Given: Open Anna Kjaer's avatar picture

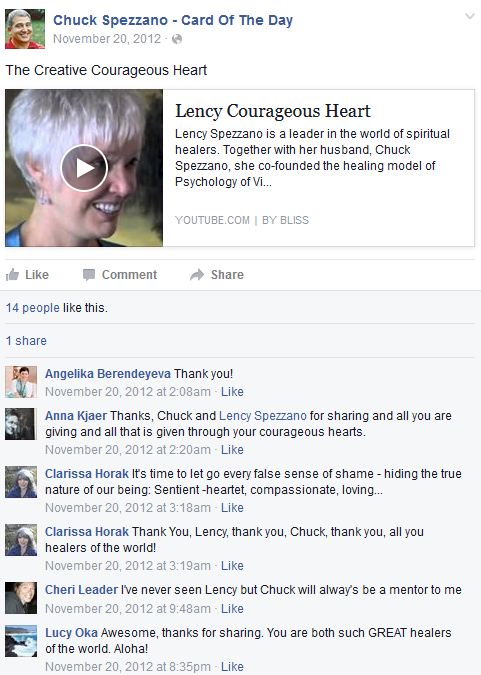Looking at the screenshot, I should point(21,424).
